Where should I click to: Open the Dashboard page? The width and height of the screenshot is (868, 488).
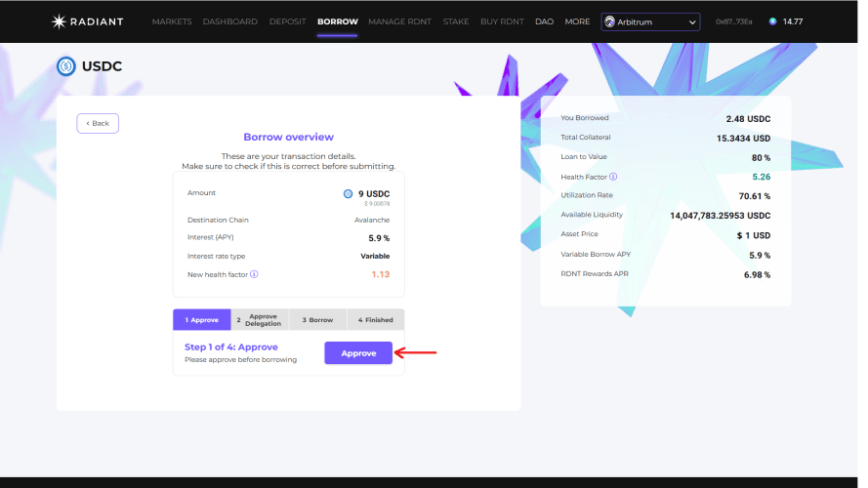(x=229, y=21)
